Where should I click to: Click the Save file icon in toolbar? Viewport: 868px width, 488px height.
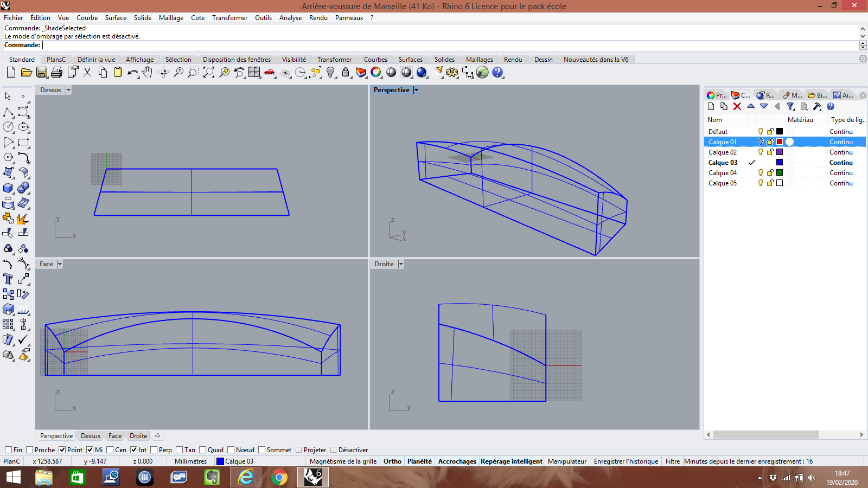point(42,72)
